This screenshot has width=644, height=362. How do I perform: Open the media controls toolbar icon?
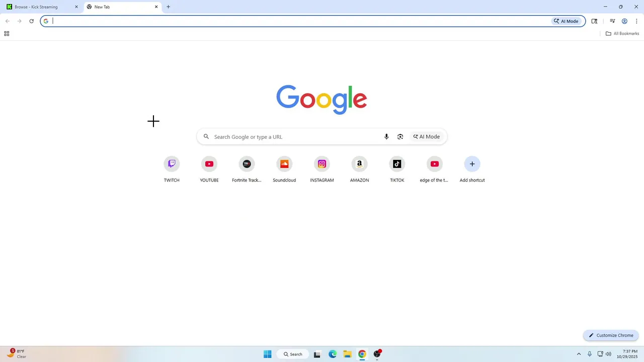coord(612,21)
